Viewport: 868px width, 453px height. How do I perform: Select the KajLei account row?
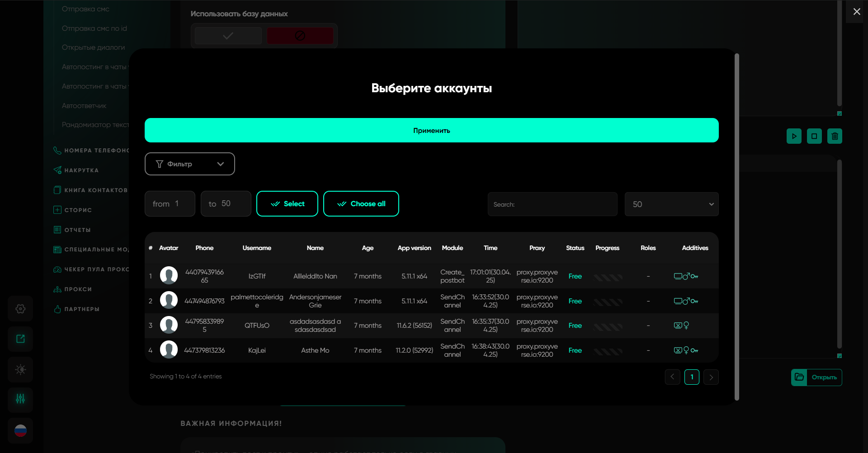coord(257,350)
